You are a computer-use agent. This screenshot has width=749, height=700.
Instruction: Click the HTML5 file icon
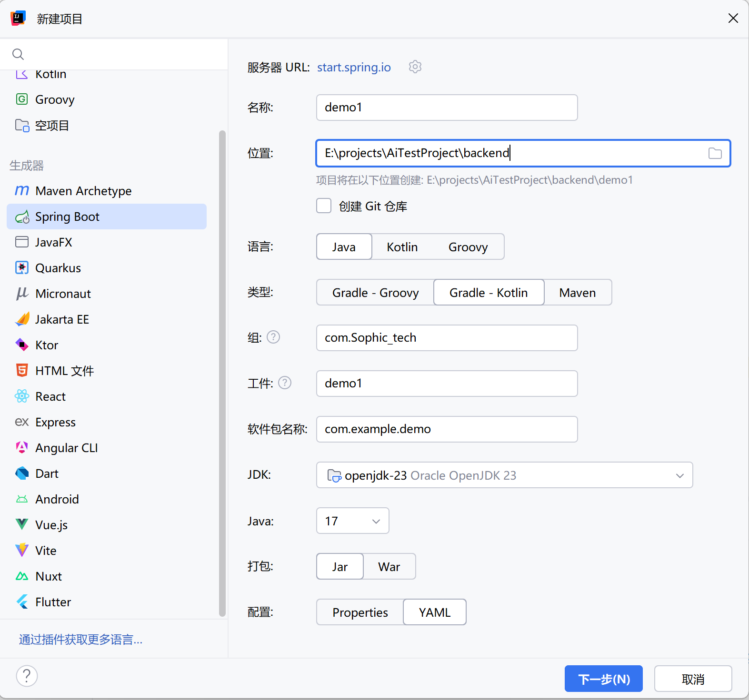click(x=22, y=370)
